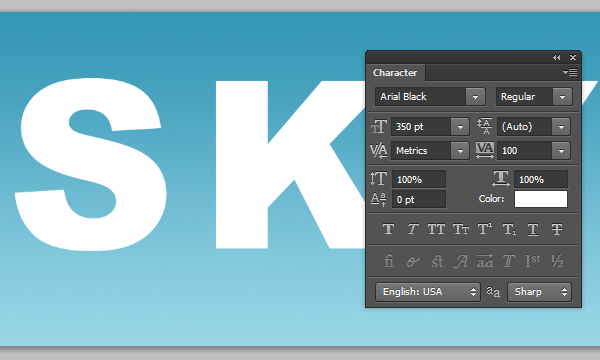Click the Ordinals 1st OpenType icon
Image resolution: width=600 pixels, height=360 pixels.
(x=533, y=261)
